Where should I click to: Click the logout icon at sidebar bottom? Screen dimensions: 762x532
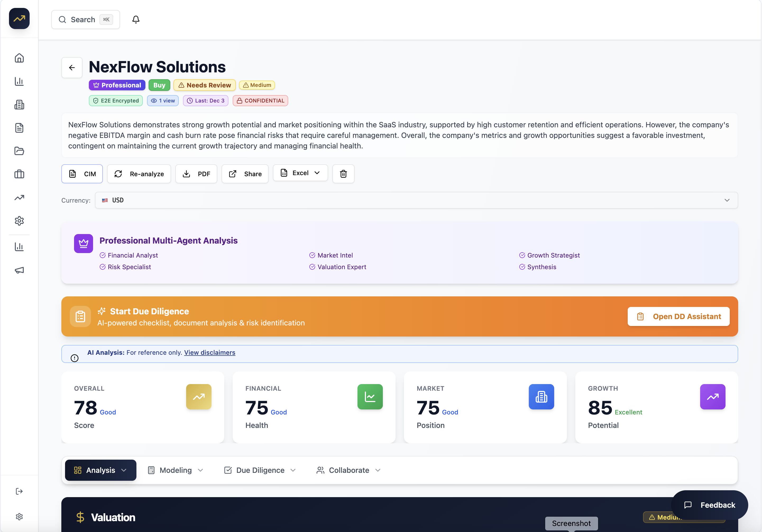19,491
